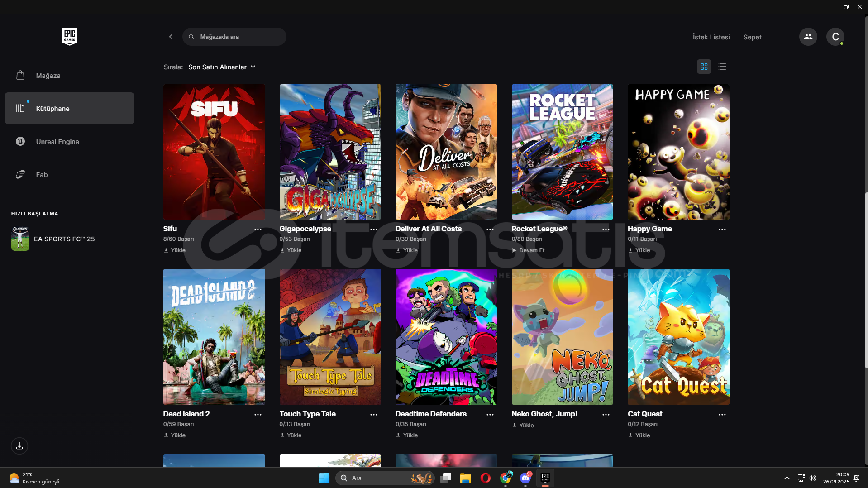Open options menu for Happy Game
The image size is (868, 488).
pos(722,230)
